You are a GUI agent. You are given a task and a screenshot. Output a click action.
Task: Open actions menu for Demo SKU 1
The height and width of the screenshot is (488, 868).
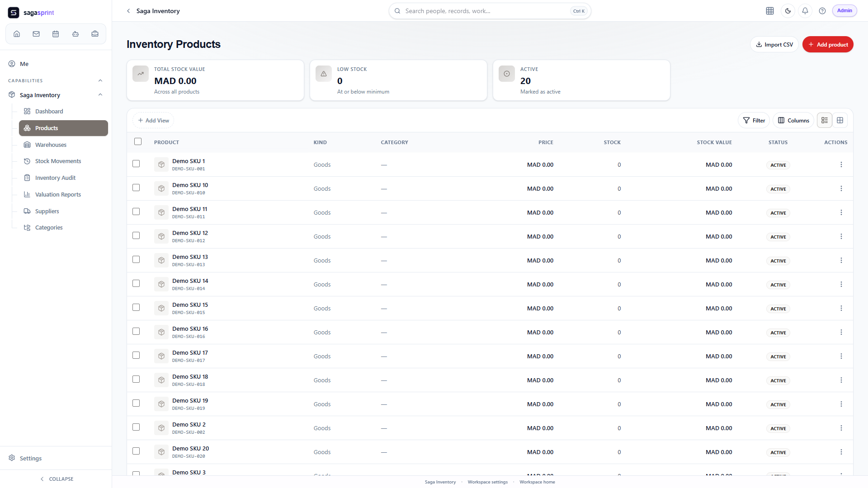point(841,164)
